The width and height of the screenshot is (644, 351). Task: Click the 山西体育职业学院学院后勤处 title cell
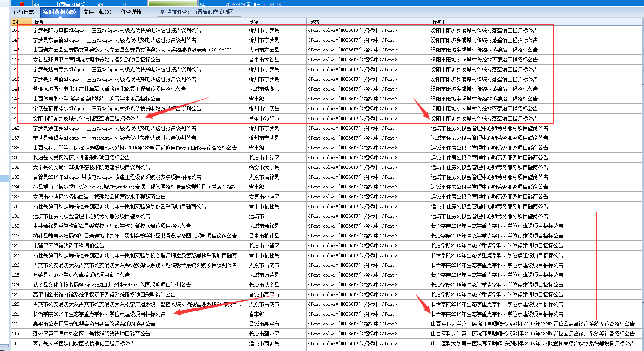140,99
